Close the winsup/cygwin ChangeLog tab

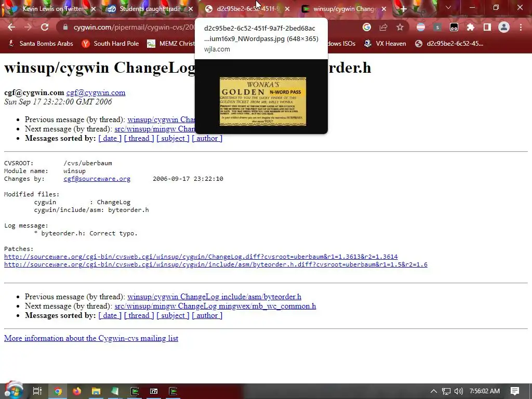[x=384, y=9]
